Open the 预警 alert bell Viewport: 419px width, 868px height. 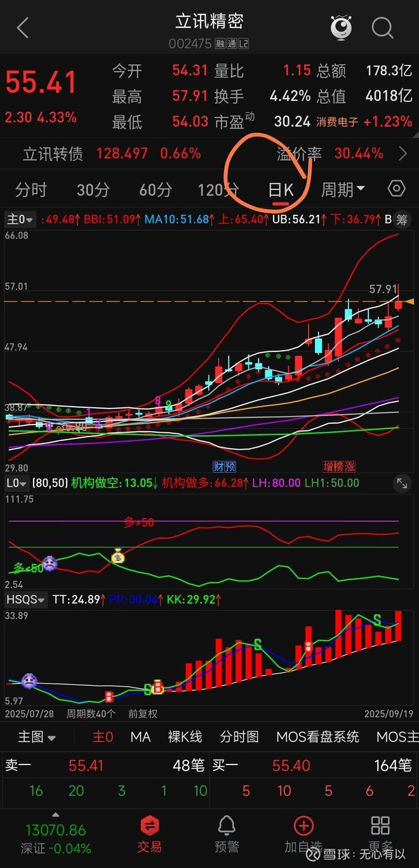227,825
